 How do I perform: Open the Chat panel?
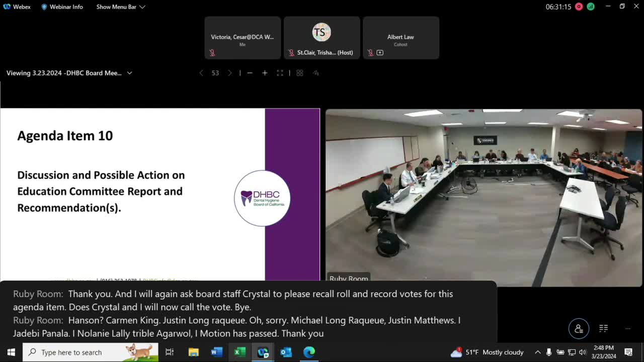pyautogui.click(x=603, y=328)
